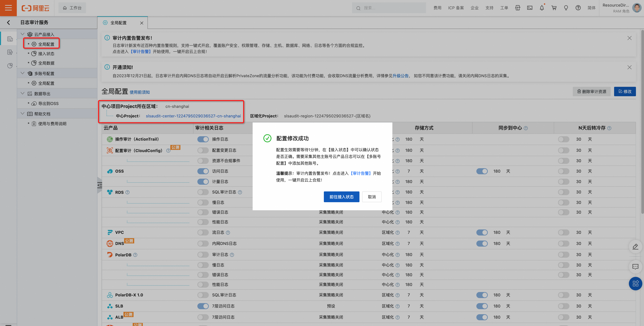
Task: Open 导出到OSS in the sidebar
Action: point(48,104)
